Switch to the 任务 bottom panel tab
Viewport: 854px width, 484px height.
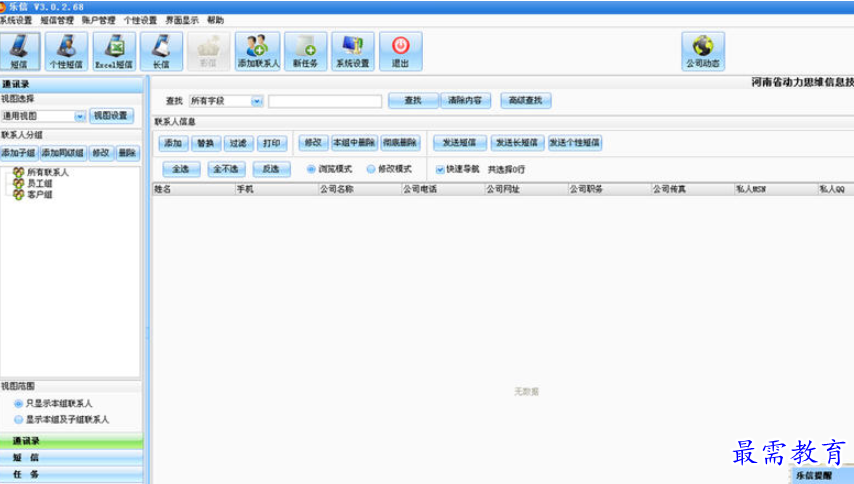tap(71, 474)
